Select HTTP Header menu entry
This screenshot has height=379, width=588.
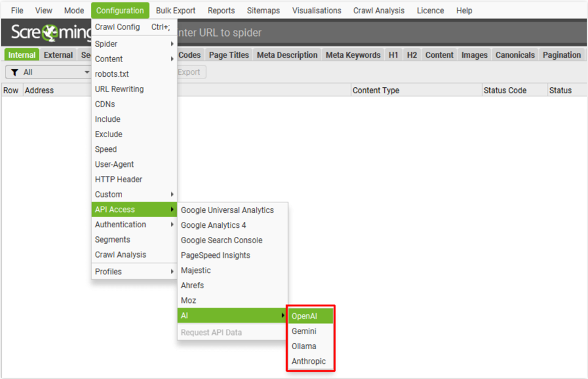tap(134, 179)
